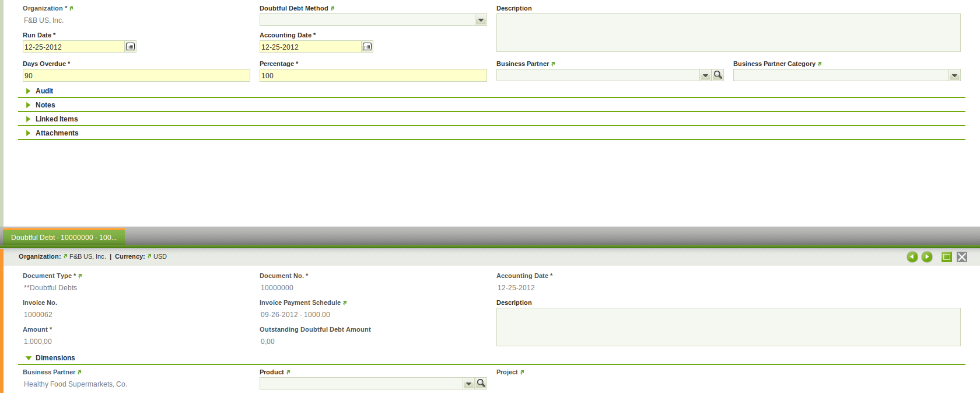Expand the Attachments section
Screen dimensions: 980x393
coord(57,133)
